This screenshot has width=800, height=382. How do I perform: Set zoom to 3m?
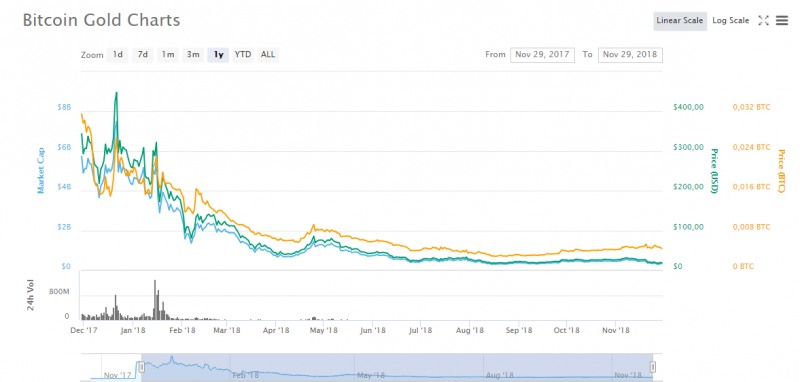[193, 54]
